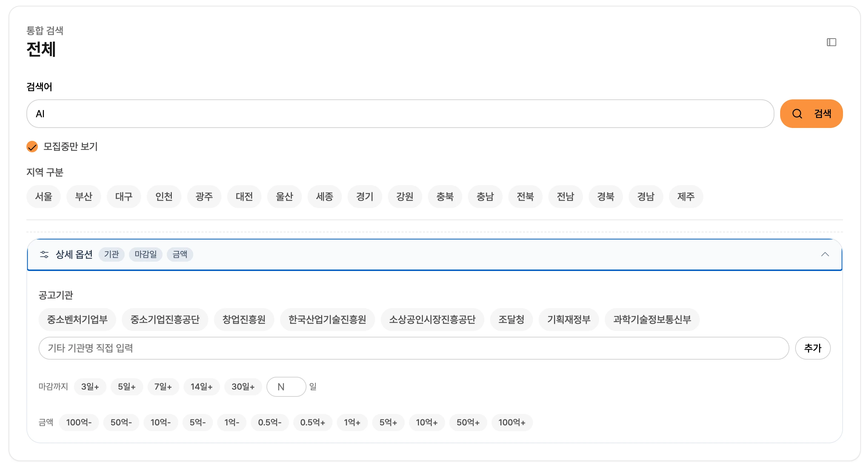Toggle the sidebar panel icon
The width and height of the screenshot is (868, 469).
tap(831, 43)
